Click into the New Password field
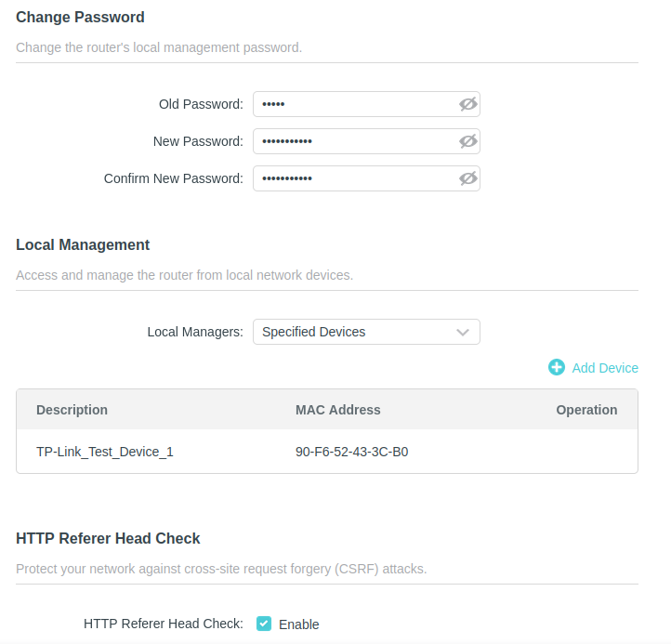 (353, 141)
